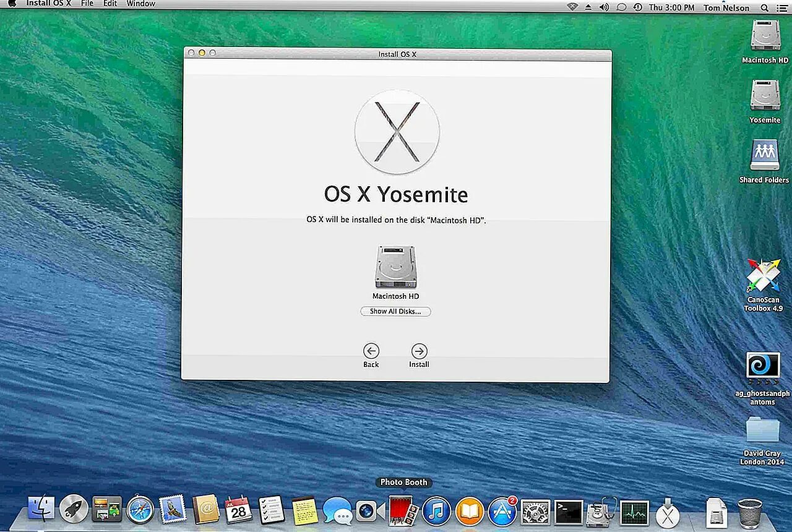The width and height of the screenshot is (792, 532).
Task: Close the Install OS X window
Action: pos(191,53)
